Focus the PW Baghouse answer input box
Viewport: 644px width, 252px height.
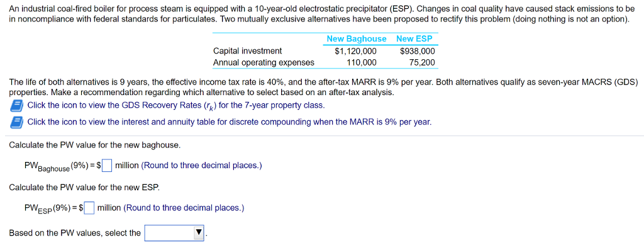coord(107,166)
